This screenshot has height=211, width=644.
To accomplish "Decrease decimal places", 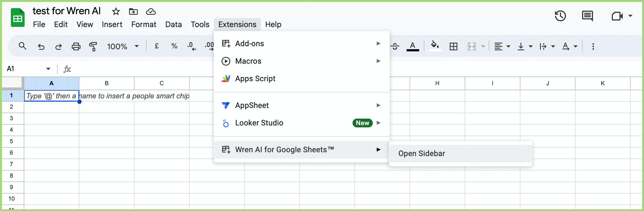I will (192, 46).
